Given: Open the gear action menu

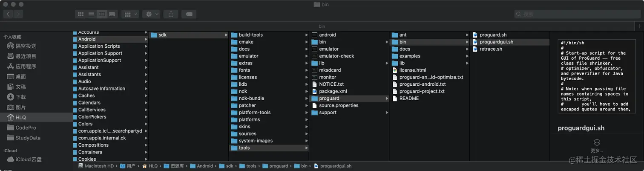Looking at the screenshot, I should tap(151, 14).
